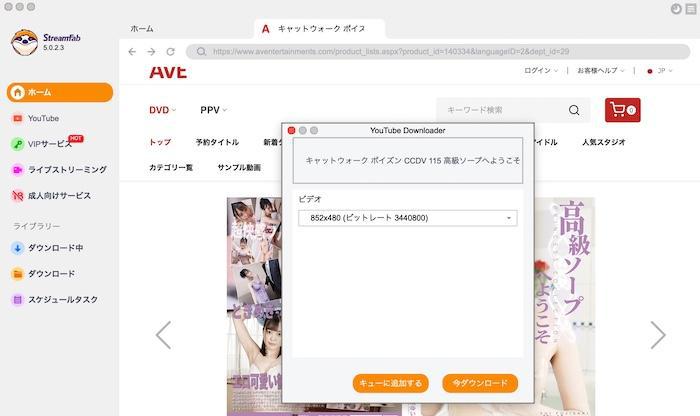Open スケジュールタスク in the sidebar

pyautogui.click(x=62, y=300)
